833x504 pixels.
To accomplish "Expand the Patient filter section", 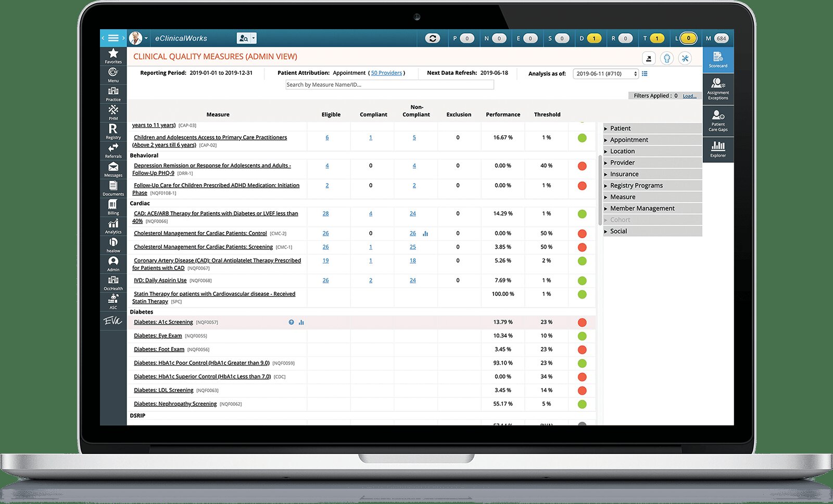I will pos(620,128).
